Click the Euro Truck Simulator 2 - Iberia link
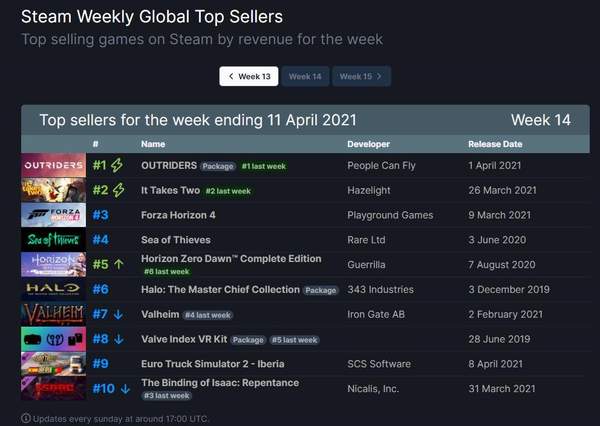Viewport: 600px width, 426px height. 211,364
